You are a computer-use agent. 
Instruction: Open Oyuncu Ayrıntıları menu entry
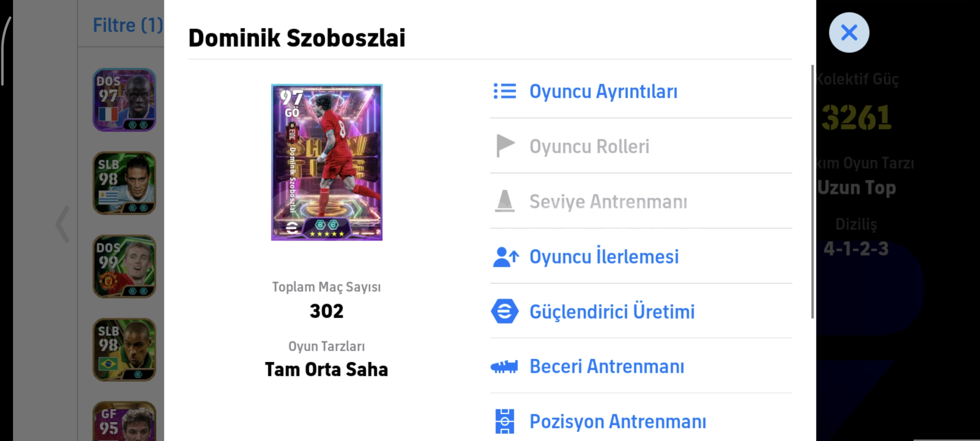pos(603,91)
